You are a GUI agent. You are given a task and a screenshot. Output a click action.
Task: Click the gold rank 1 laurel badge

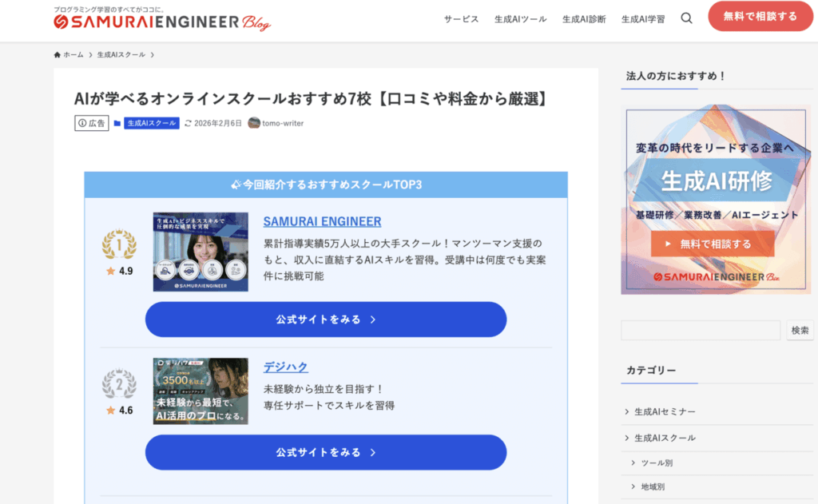[119, 244]
